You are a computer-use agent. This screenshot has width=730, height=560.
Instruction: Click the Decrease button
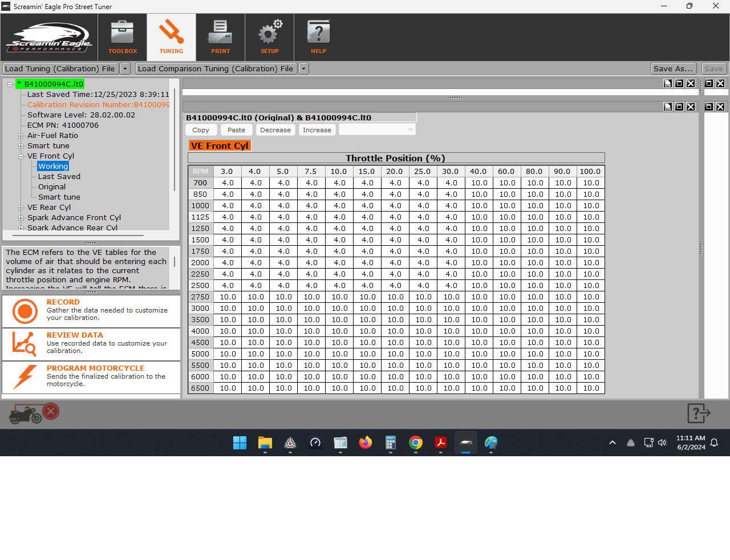pos(275,130)
